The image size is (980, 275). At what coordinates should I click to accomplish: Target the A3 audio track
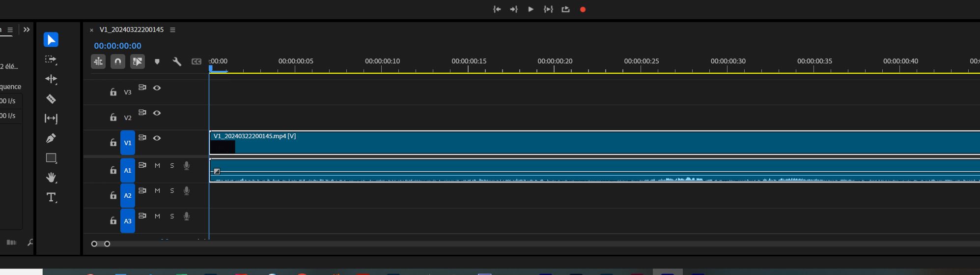pos(128,221)
